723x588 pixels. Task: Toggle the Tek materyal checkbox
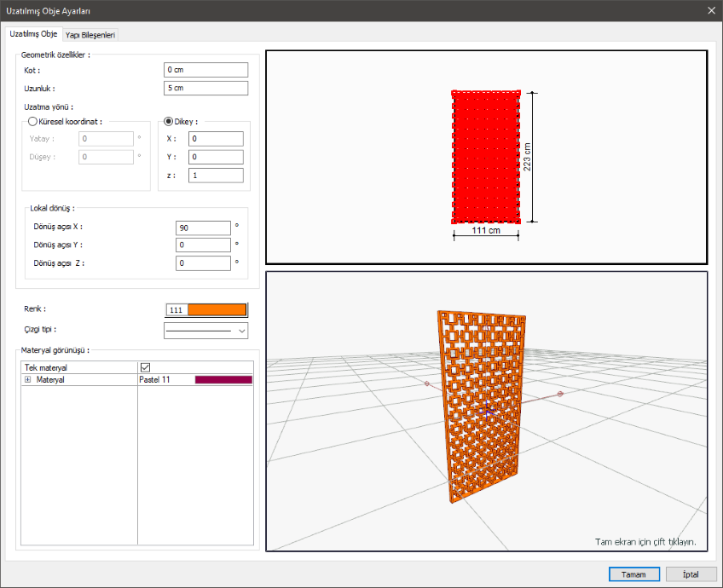[145, 367]
